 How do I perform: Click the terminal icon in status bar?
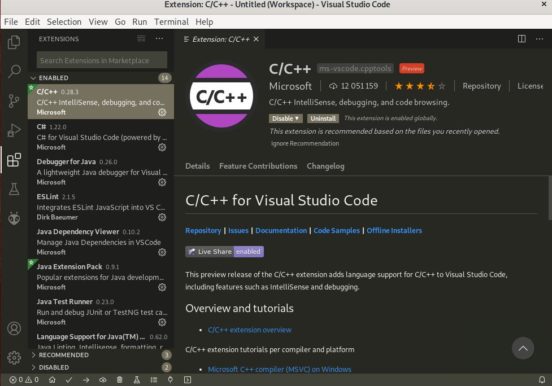pos(187,380)
